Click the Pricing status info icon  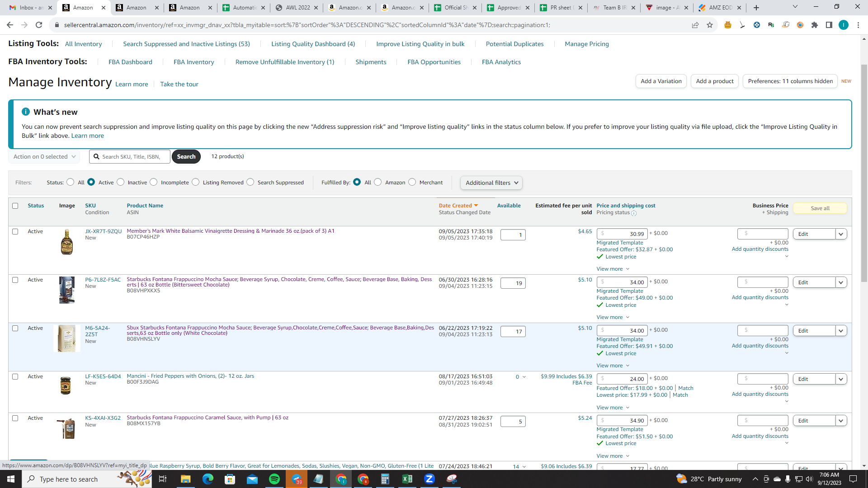[x=634, y=213]
